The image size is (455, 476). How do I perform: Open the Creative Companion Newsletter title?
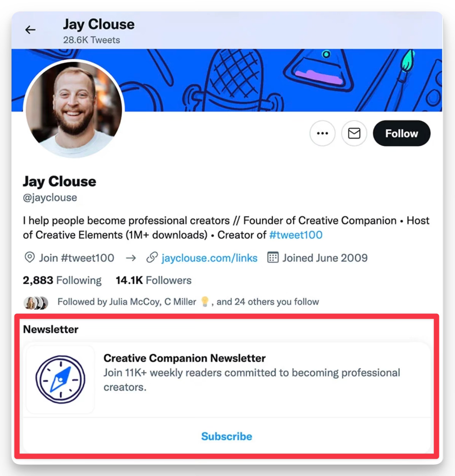point(185,358)
